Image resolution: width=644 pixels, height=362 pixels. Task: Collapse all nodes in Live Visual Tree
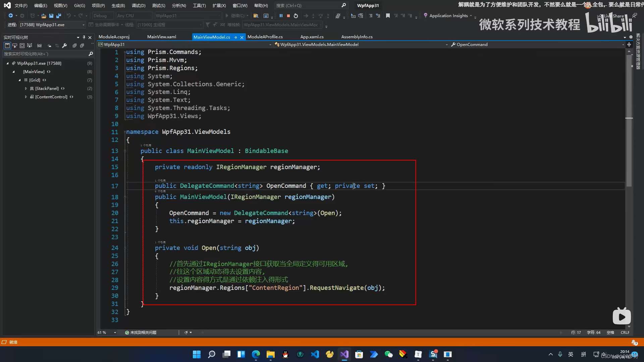82,46
